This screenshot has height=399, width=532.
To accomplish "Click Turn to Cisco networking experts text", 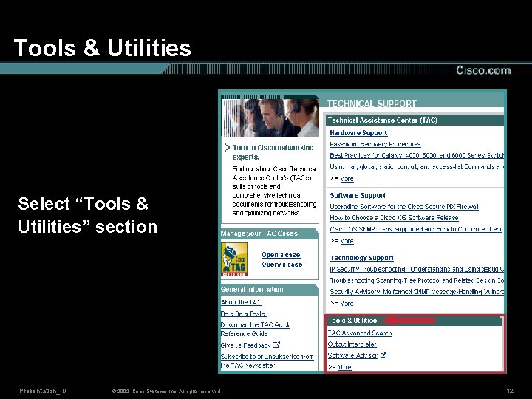I will pos(273,152).
